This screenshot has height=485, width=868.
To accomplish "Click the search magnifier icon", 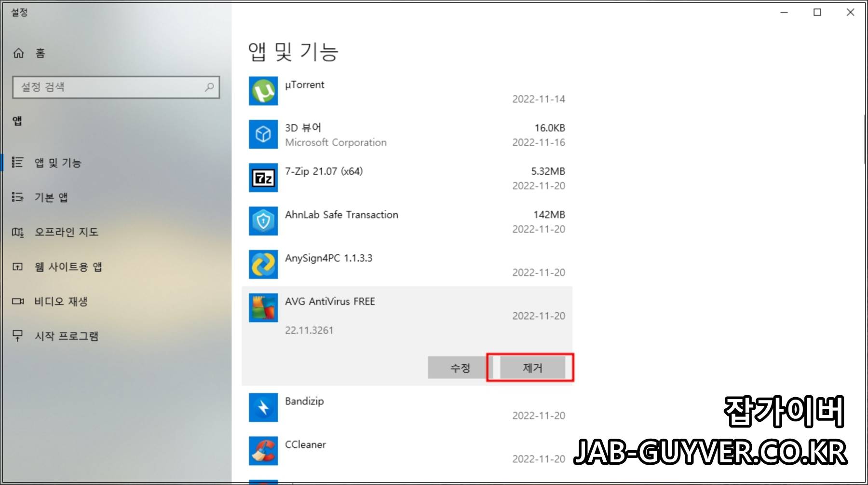I will pos(209,87).
